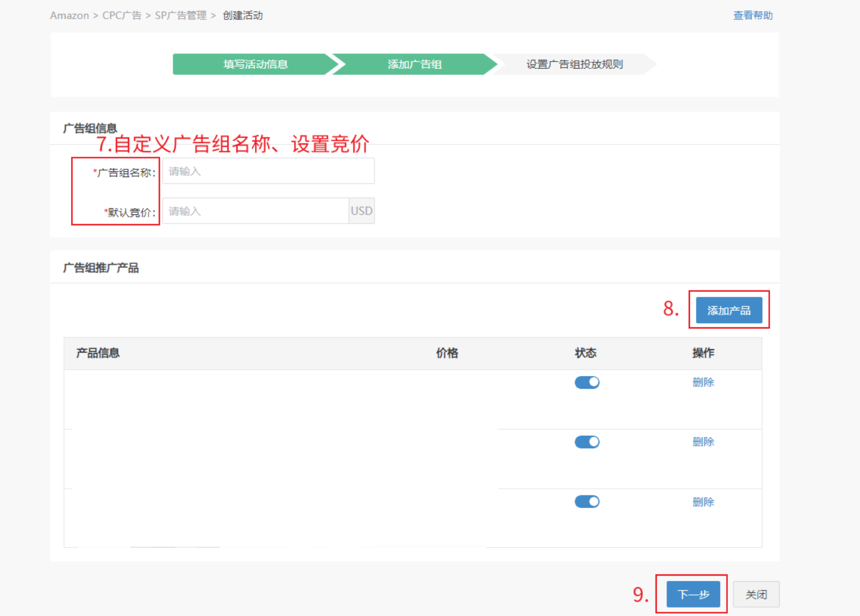Open SP广告管理 from the breadcrumb

click(x=180, y=16)
